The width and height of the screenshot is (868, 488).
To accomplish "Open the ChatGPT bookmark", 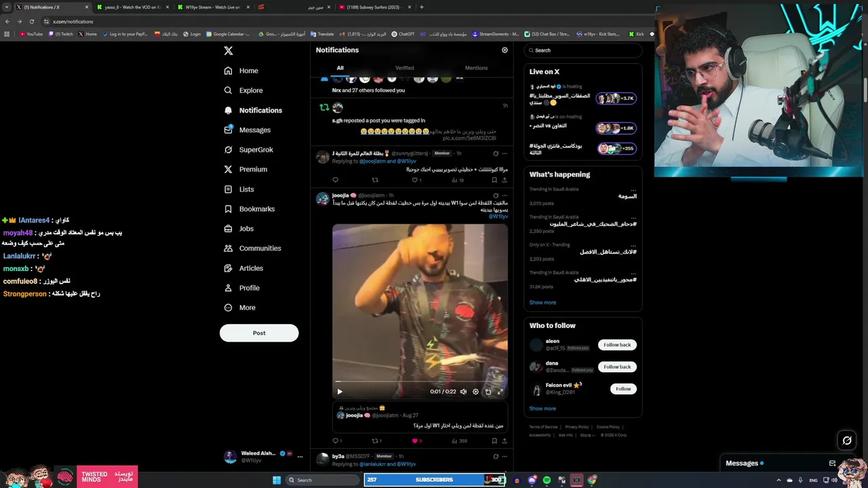I will click(x=403, y=34).
